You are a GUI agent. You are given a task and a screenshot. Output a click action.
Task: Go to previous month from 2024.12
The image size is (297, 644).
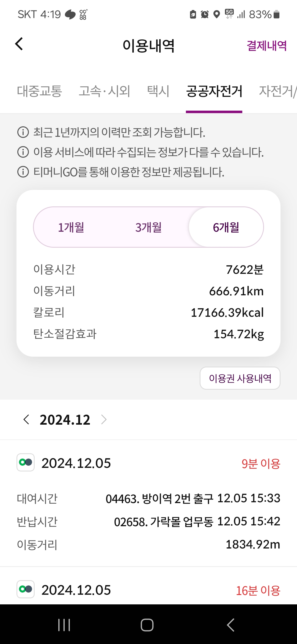[x=26, y=420]
